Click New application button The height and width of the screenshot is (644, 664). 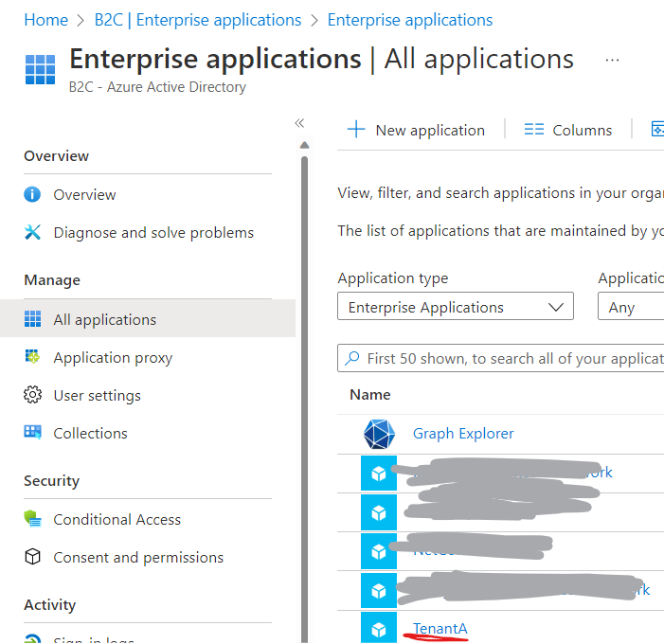click(416, 130)
